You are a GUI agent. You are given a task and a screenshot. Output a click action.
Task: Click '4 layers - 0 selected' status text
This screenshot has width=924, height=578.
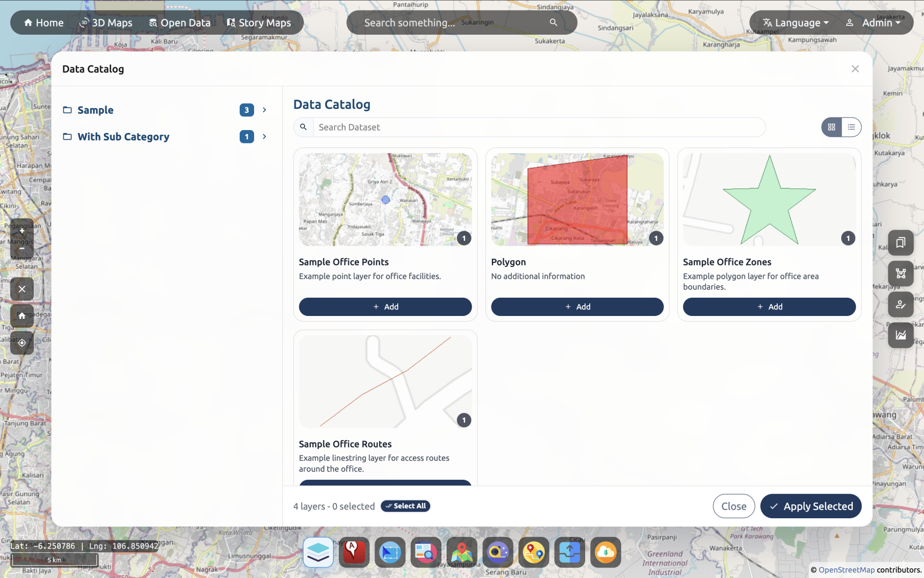[334, 506]
